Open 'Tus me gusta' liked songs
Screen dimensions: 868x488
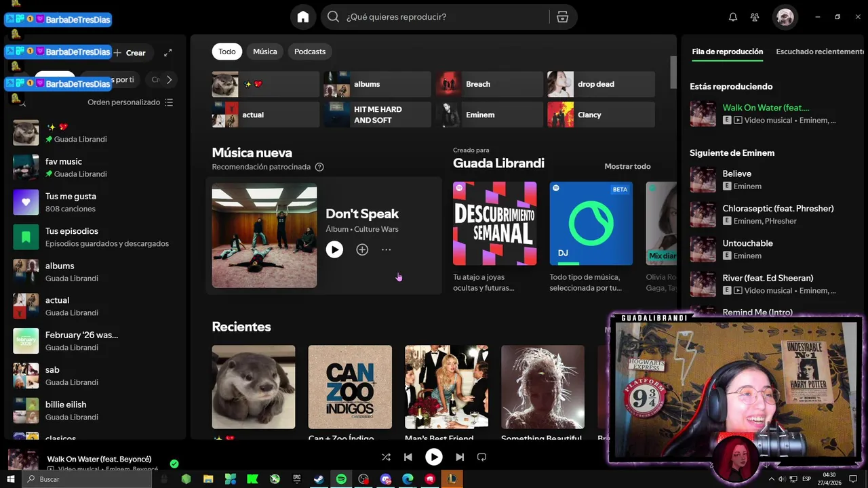pyautogui.click(x=94, y=202)
